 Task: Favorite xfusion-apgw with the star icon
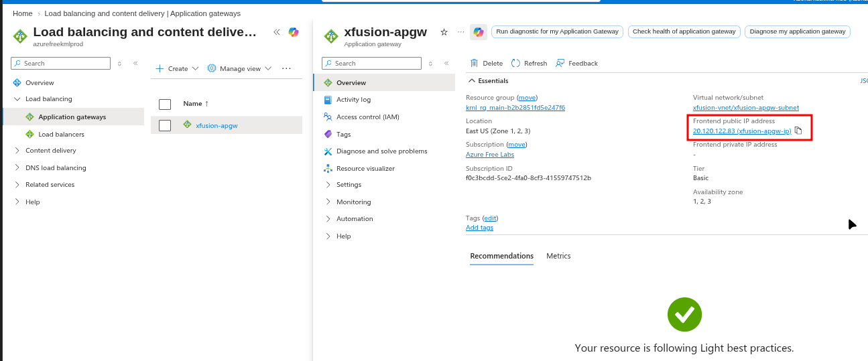point(444,32)
